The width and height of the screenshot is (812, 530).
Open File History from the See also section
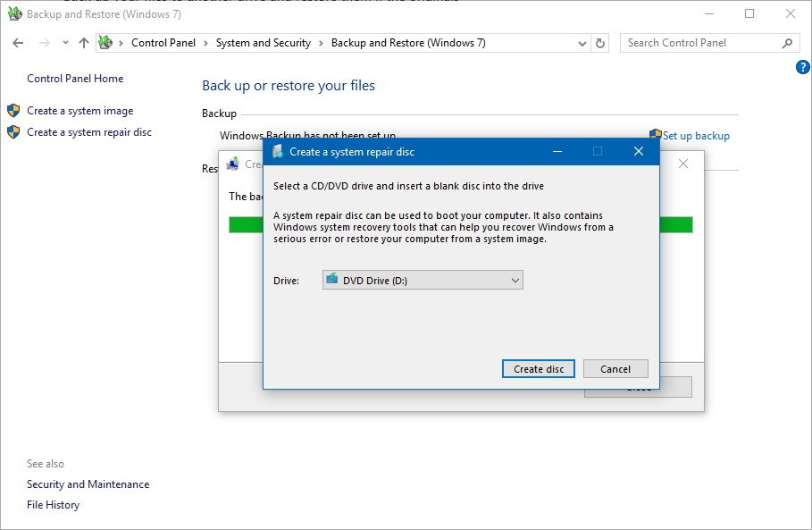tap(53, 504)
